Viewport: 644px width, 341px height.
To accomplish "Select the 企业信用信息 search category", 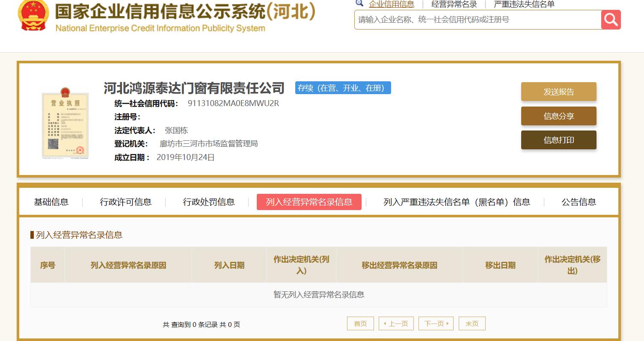I will pos(392,4).
